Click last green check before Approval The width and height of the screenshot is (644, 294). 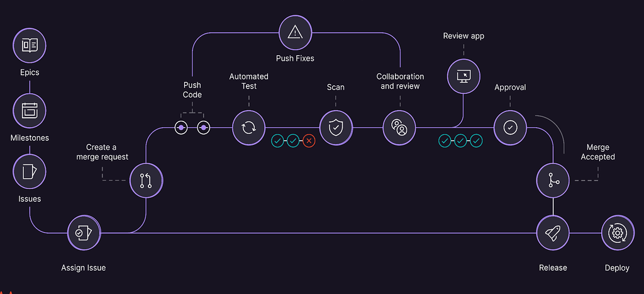tap(476, 141)
